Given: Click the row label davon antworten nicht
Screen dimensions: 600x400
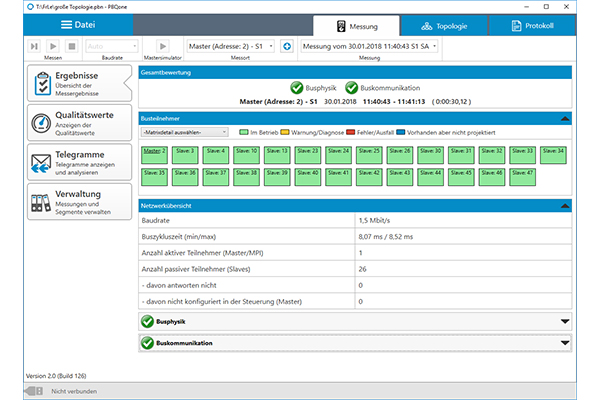Looking at the screenshot, I should pos(179,286).
